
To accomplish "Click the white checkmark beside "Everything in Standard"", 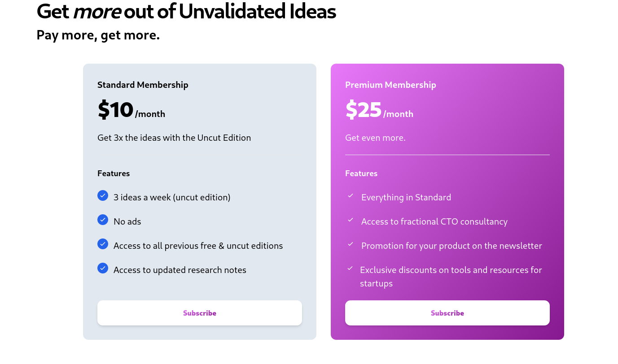I will pyautogui.click(x=351, y=195).
